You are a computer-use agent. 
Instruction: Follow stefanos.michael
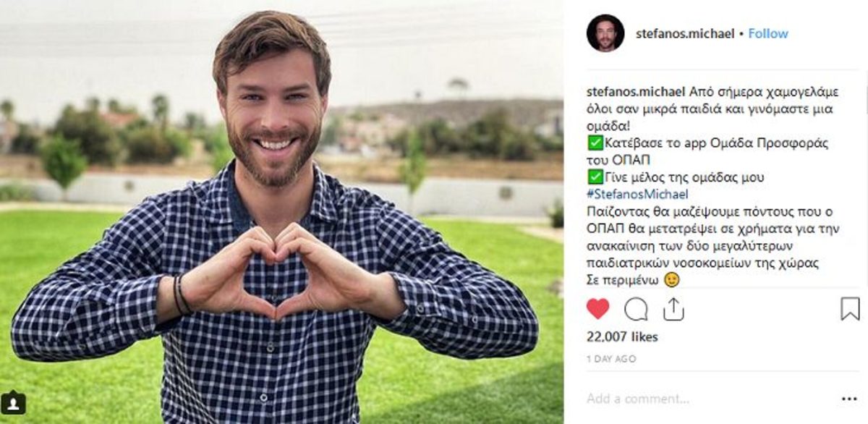tap(768, 33)
